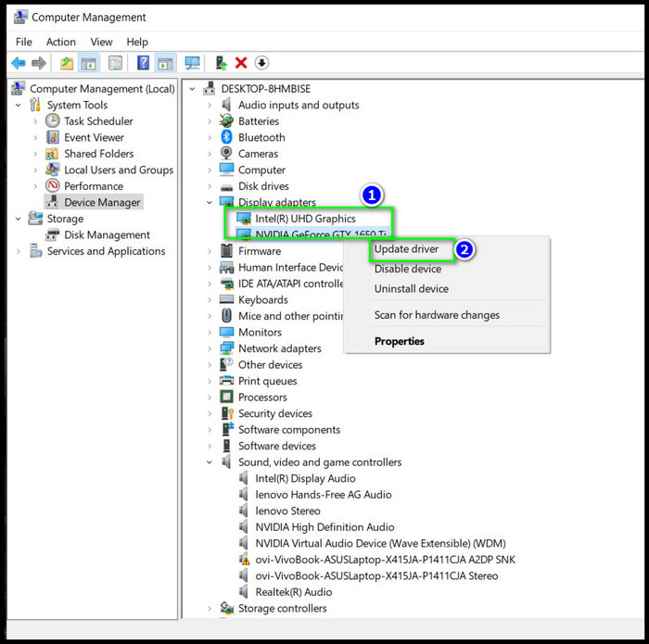Click the Up one level folder icon

tap(67, 63)
